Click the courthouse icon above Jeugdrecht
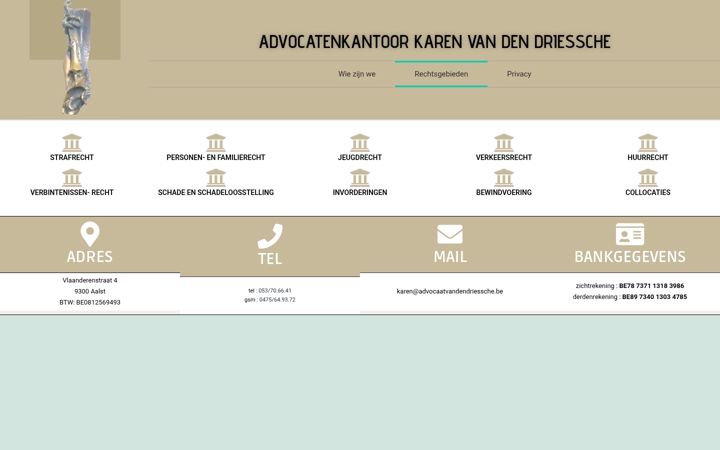720x450 pixels. (x=360, y=143)
